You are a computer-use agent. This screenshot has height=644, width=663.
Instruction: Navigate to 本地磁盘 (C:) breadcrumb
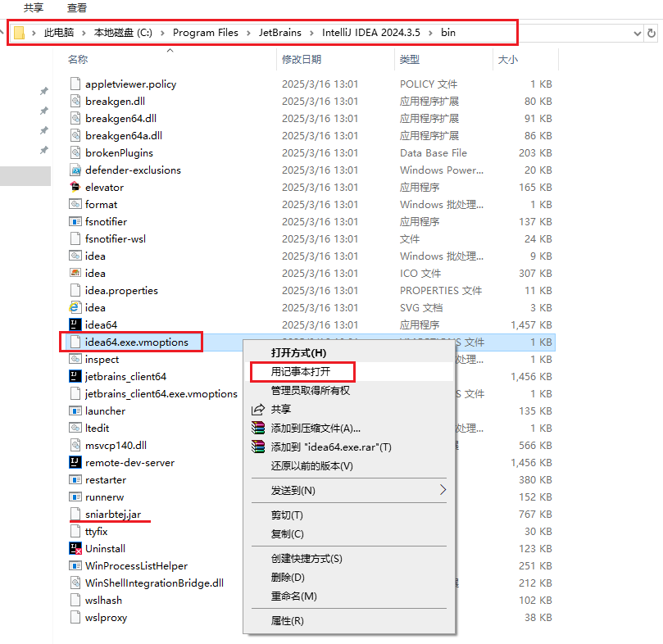point(123,33)
